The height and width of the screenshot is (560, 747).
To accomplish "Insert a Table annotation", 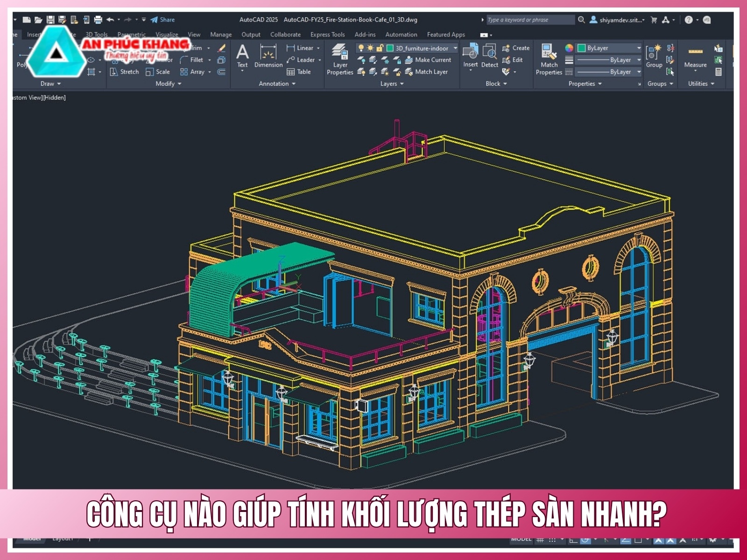I will tap(298, 72).
